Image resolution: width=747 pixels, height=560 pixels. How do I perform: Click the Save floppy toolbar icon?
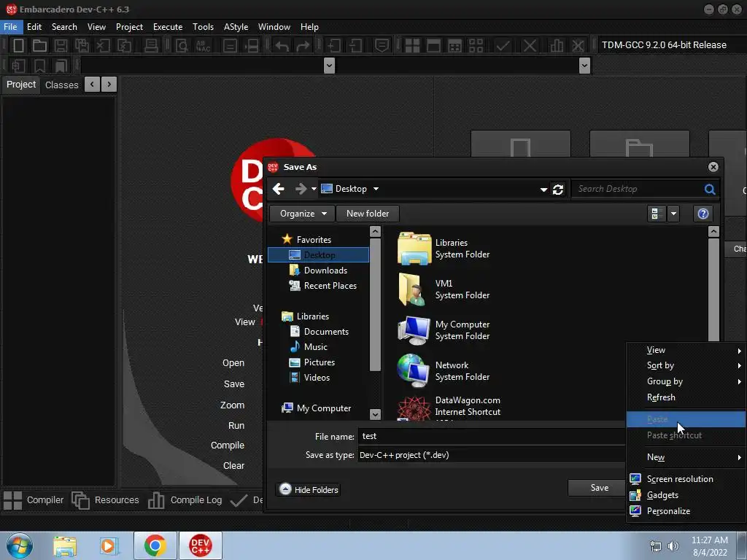61,46
